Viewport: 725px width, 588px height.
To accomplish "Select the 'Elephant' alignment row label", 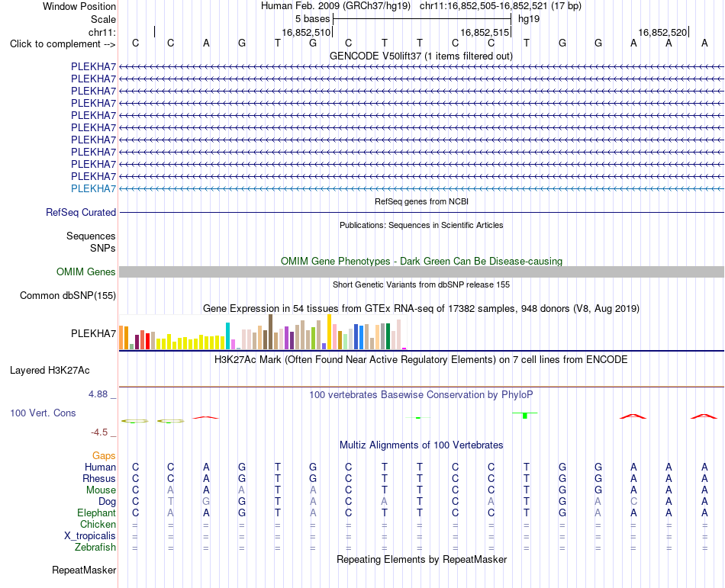I will [x=97, y=513].
